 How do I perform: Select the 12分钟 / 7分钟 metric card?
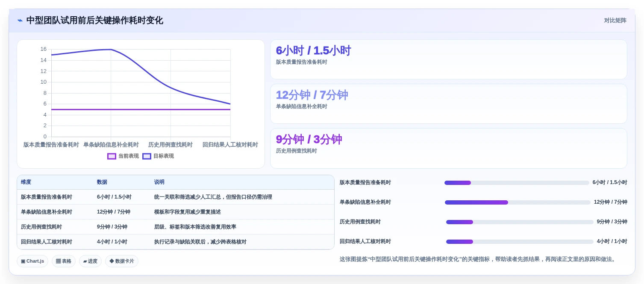pos(448,104)
